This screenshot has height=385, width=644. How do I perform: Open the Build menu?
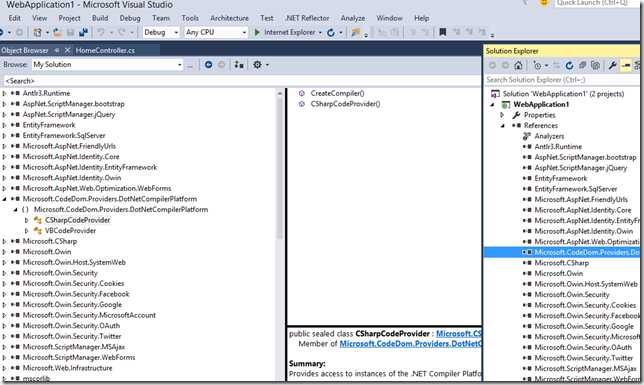coord(100,18)
